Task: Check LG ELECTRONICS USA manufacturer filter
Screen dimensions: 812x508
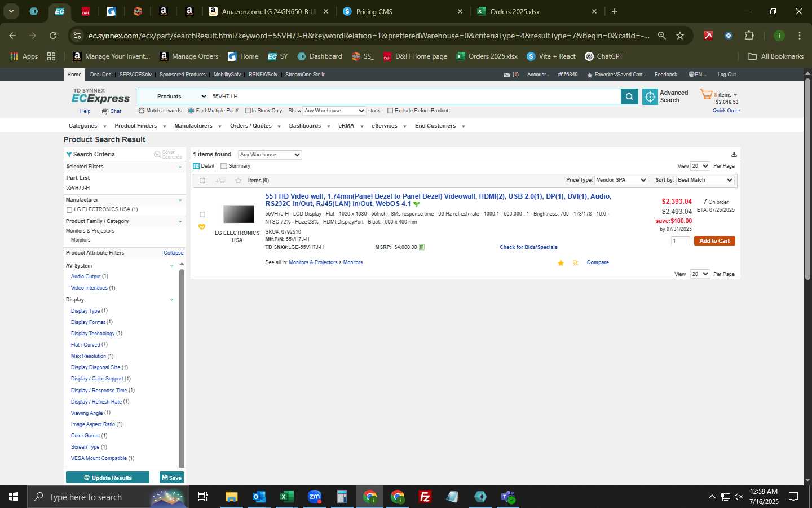Action: pyautogui.click(x=69, y=210)
